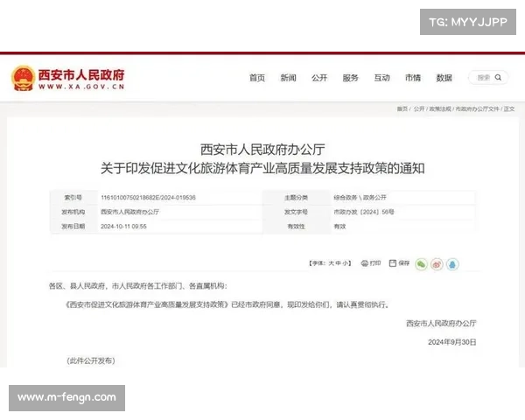Image resolution: width=525 pixels, height=420 pixels.
Task: Click the save (保存) icon
Action: tap(393, 262)
